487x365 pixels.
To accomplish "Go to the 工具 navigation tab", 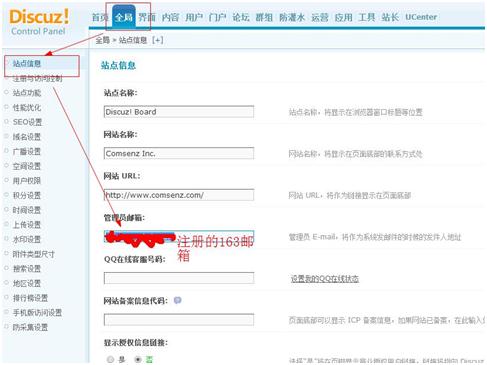I will pyautogui.click(x=367, y=17).
